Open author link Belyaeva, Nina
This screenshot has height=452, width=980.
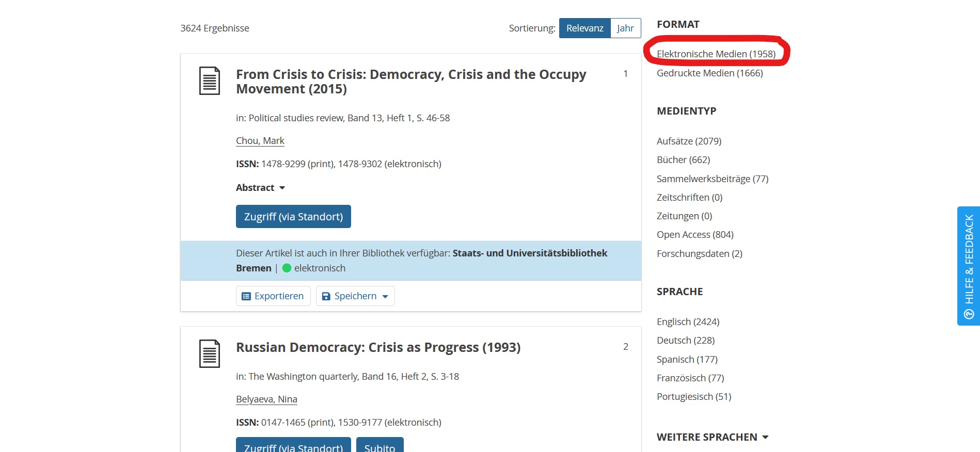(x=266, y=399)
